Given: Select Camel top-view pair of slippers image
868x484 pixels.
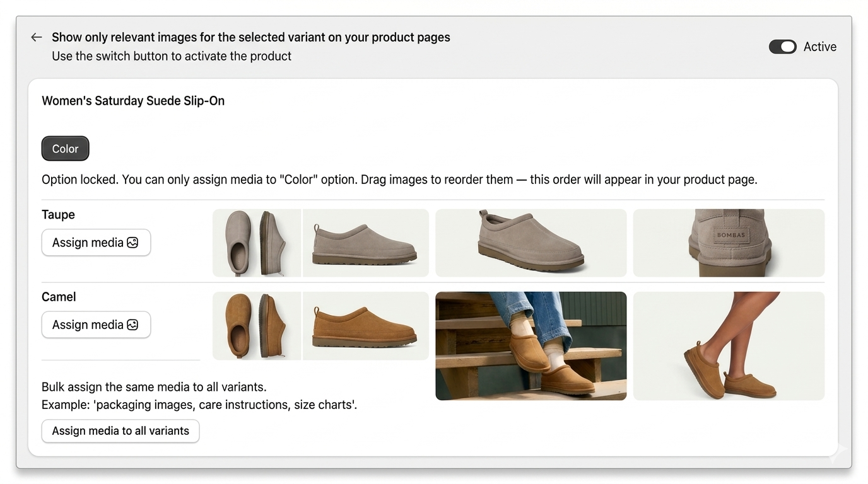Looking at the screenshot, I should (257, 326).
